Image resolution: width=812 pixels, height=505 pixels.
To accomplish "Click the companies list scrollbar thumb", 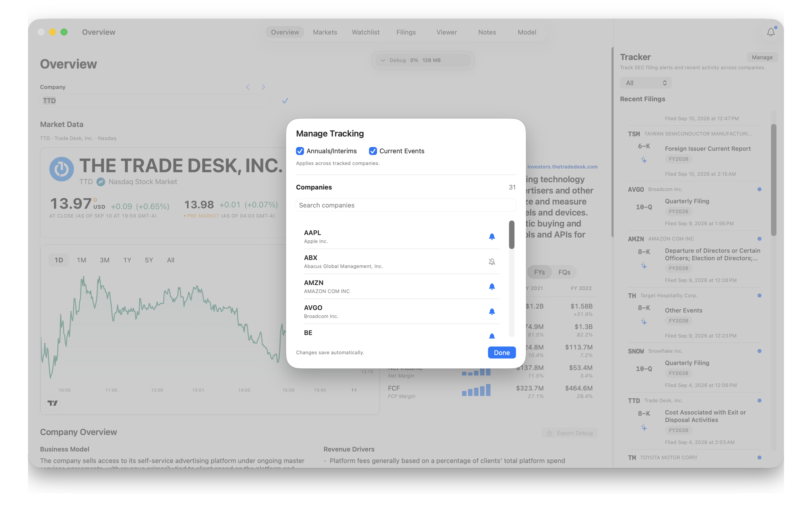I will coord(511,234).
